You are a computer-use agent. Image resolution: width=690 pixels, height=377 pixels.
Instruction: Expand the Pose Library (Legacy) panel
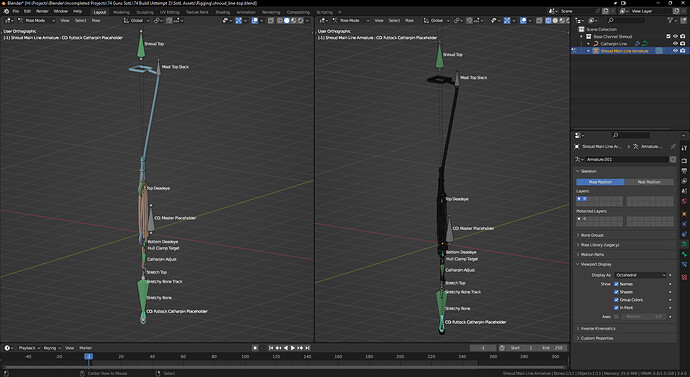click(599, 245)
